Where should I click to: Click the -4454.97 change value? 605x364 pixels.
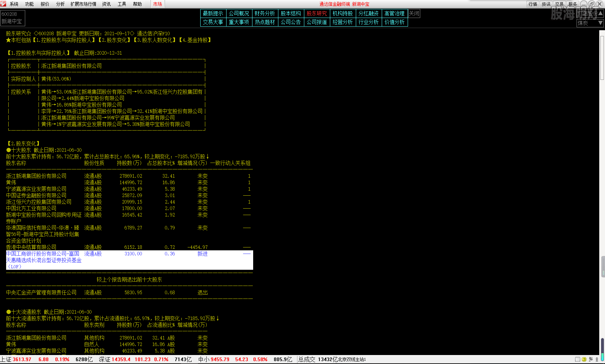(198, 247)
